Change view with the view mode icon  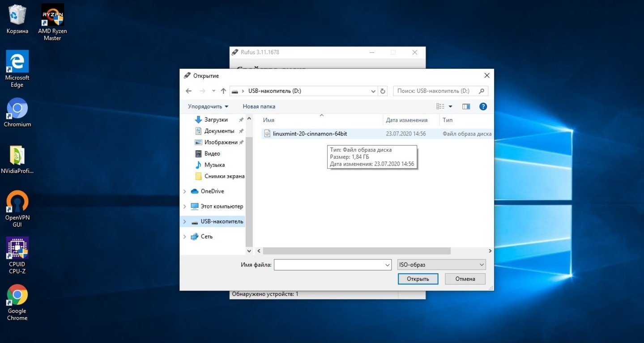tap(440, 106)
